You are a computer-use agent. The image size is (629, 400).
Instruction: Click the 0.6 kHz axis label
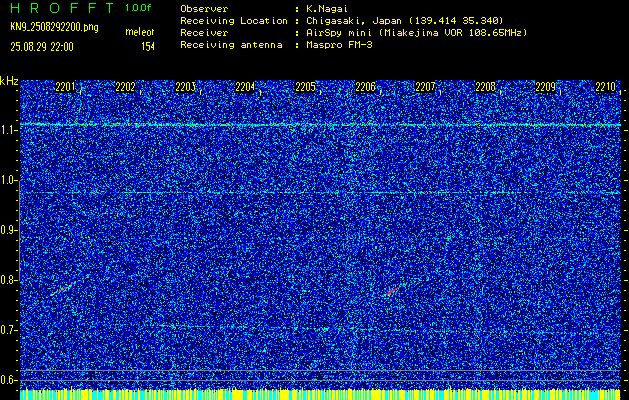(8, 380)
